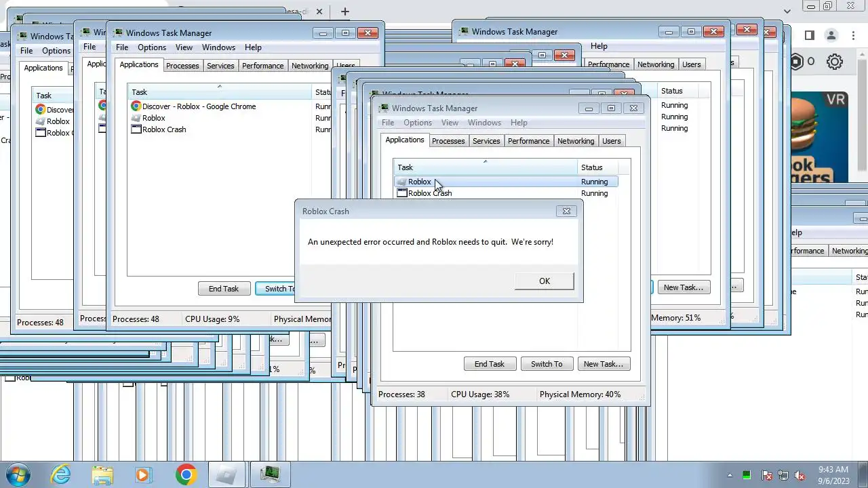This screenshot has width=868, height=488.
Task: Click OK in the Roblox Crash dialog
Action: point(545,281)
